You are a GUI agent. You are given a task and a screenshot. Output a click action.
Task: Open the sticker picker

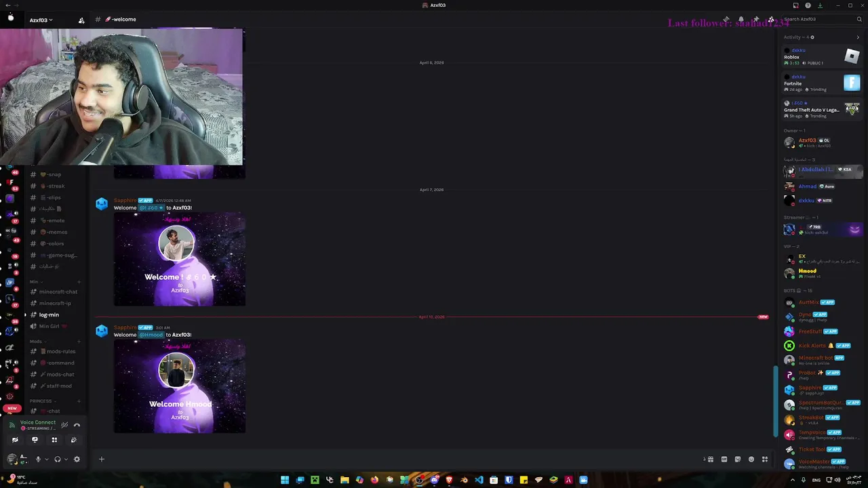click(737, 459)
